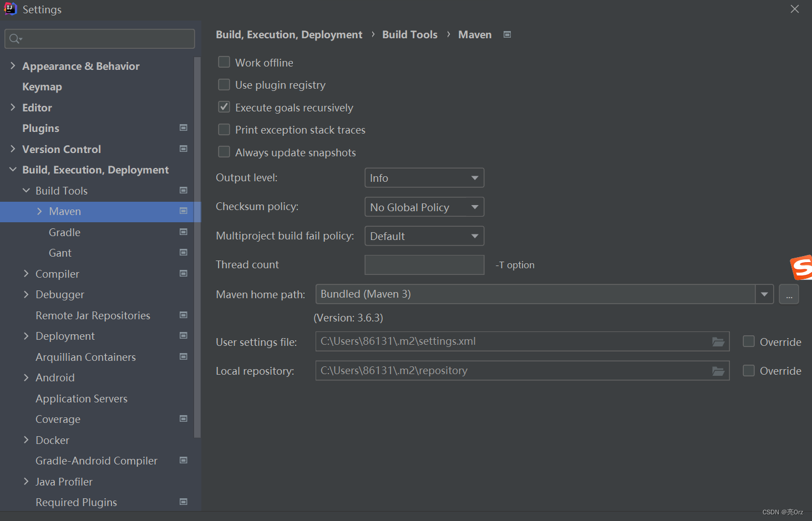
Task: Expand Appearance & Behavior section
Action: 13,66
